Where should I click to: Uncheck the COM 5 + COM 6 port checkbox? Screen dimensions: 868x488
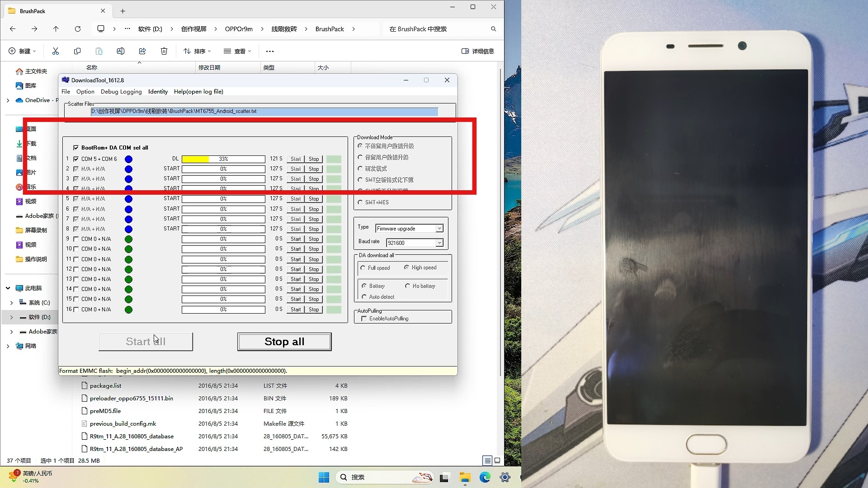(76, 159)
